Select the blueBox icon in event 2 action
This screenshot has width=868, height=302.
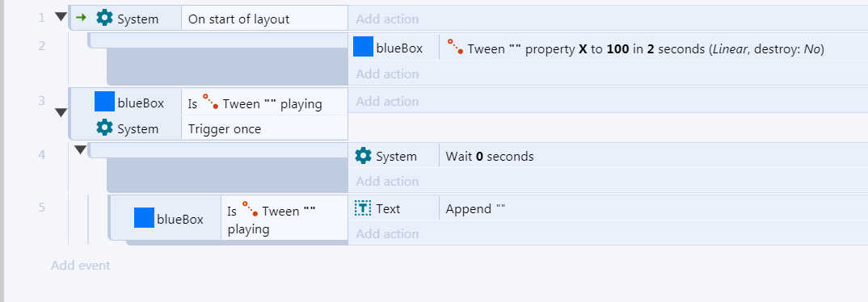tap(363, 47)
